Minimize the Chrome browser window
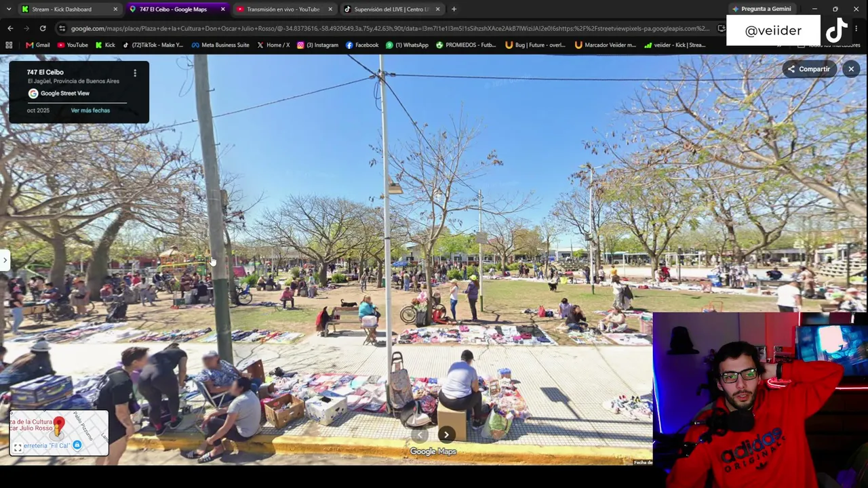The image size is (868, 488). coord(814,9)
